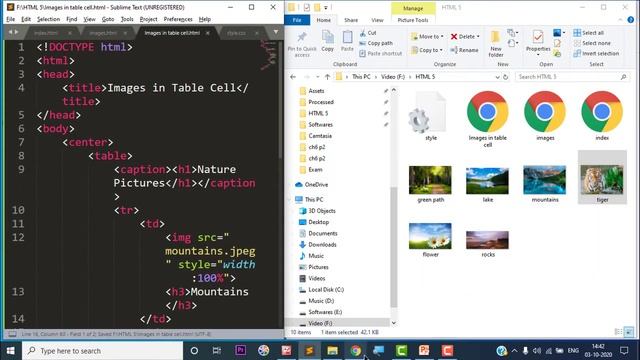
Task: Switch Explorer to details view
Action: [618, 332]
